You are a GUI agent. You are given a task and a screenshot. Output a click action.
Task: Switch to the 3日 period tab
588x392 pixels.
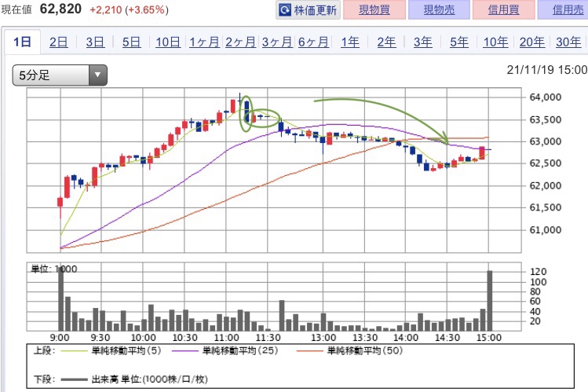point(95,42)
